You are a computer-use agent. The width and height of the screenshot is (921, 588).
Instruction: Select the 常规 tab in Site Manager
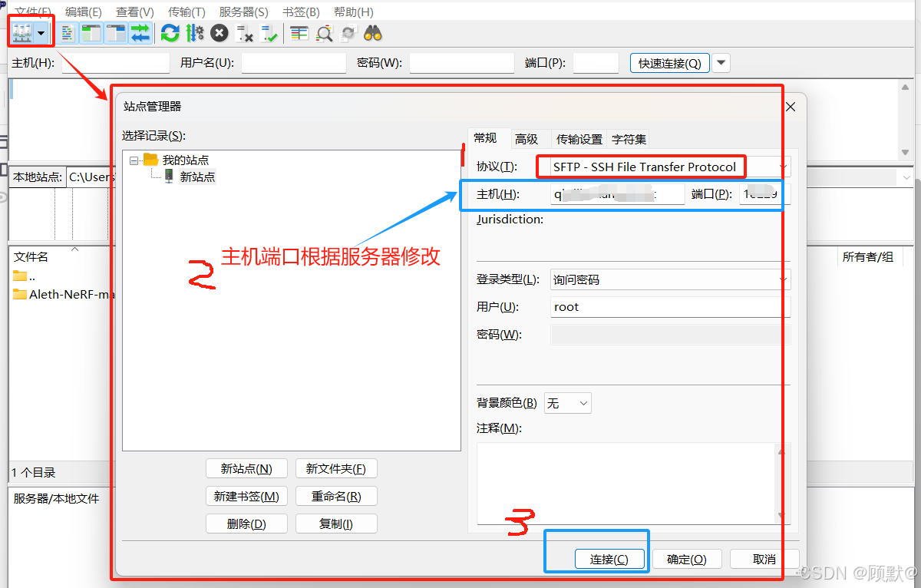point(485,138)
